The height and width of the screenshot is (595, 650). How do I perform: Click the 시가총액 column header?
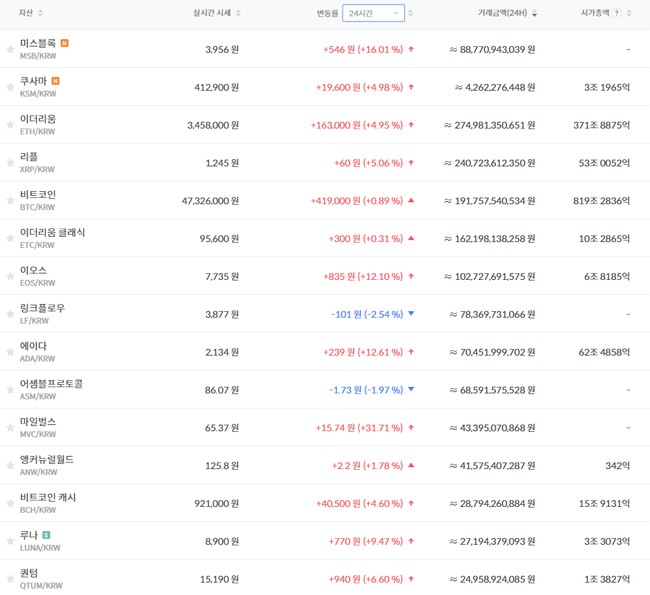tap(595, 13)
